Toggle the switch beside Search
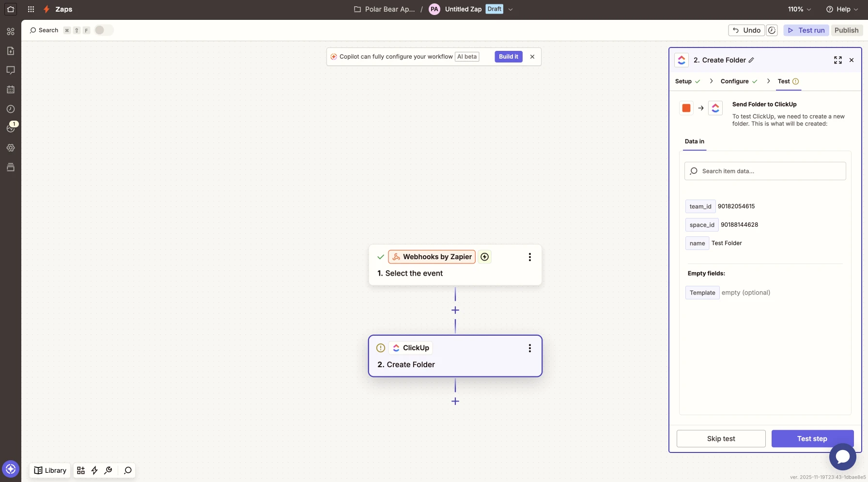Screen dimensions: 868x482 (x=103, y=30)
